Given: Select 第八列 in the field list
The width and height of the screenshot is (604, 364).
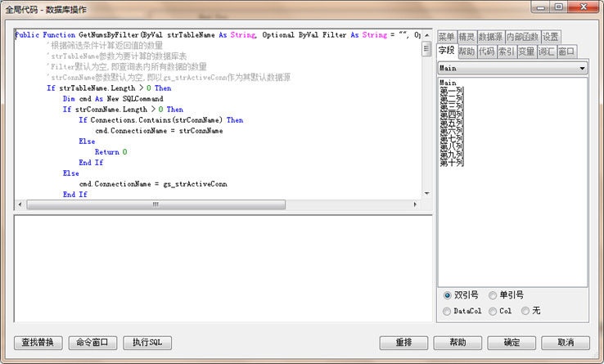Looking at the screenshot, I should click(x=452, y=147).
